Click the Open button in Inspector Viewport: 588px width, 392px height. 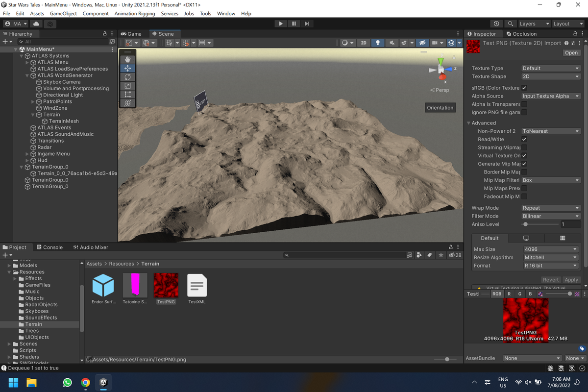tap(571, 52)
